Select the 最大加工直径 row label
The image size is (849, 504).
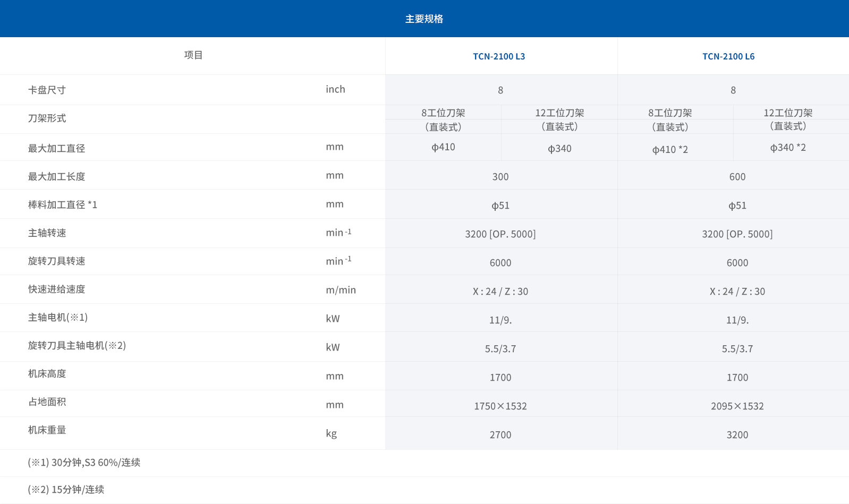click(x=56, y=149)
